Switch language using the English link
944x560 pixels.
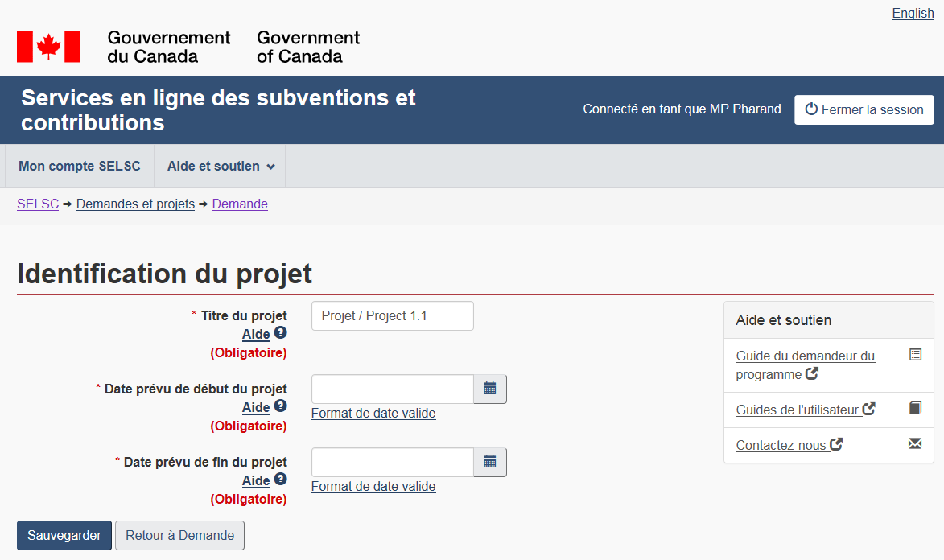(x=913, y=14)
